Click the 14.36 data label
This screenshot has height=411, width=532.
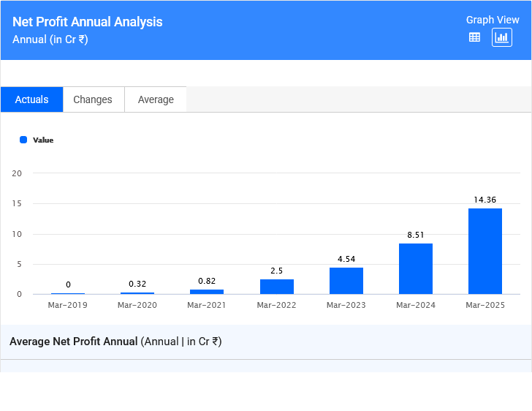pos(485,200)
